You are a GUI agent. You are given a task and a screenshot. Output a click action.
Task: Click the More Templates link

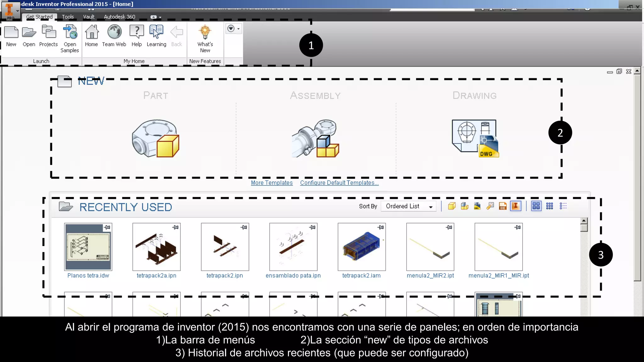coord(272,183)
